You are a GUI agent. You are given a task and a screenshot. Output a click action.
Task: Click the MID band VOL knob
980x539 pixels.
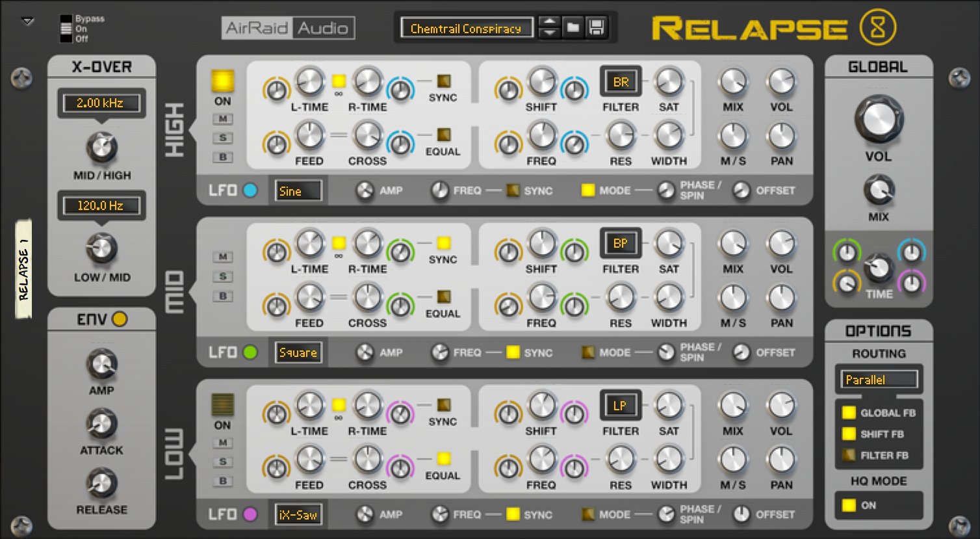click(x=781, y=243)
